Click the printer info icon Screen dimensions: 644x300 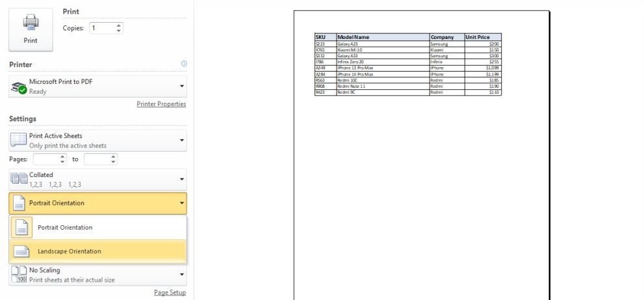coord(184,64)
